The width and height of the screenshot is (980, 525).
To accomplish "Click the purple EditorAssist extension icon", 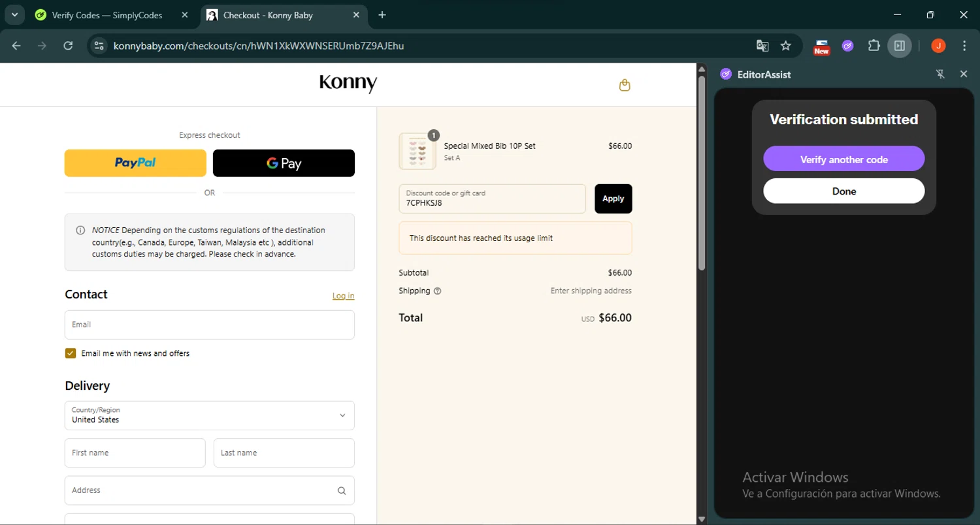I will click(847, 46).
